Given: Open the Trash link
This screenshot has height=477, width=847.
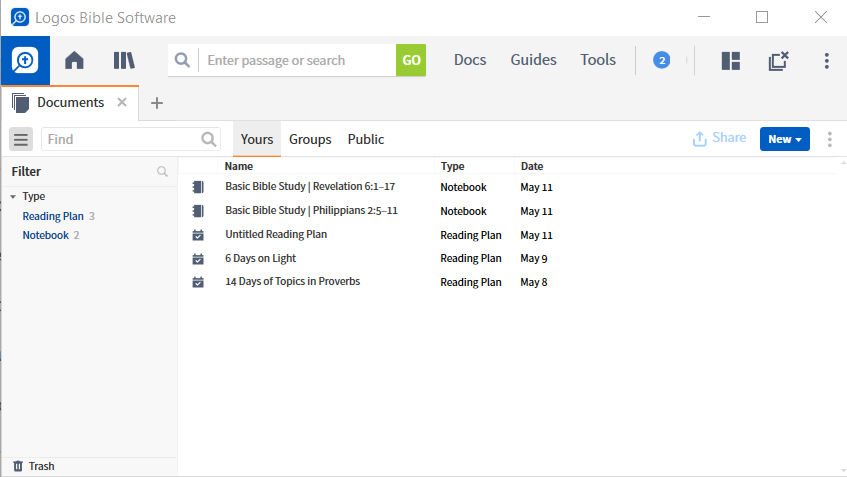Looking at the screenshot, I should [42, 466].
